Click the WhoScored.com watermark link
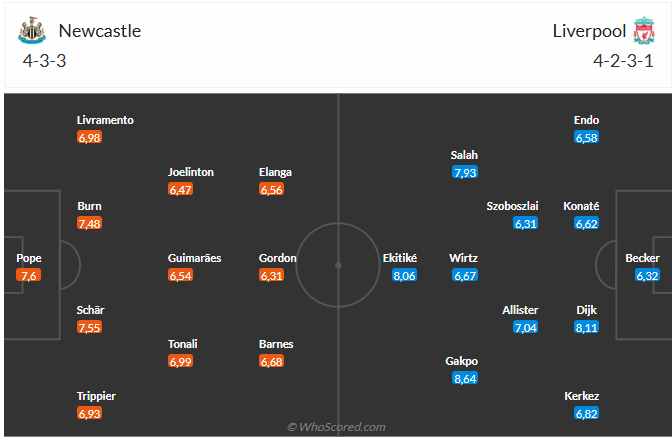The height and width of the screenshot is (437, 672). pos(336,427)
